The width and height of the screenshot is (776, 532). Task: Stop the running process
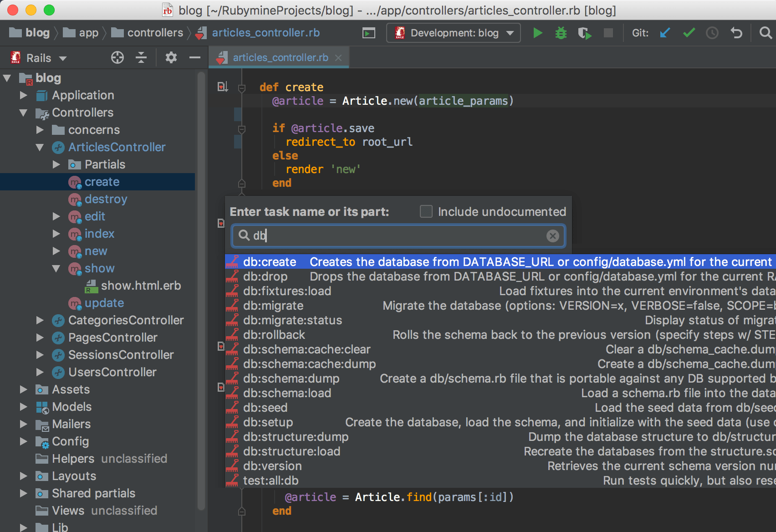point(608,33)
